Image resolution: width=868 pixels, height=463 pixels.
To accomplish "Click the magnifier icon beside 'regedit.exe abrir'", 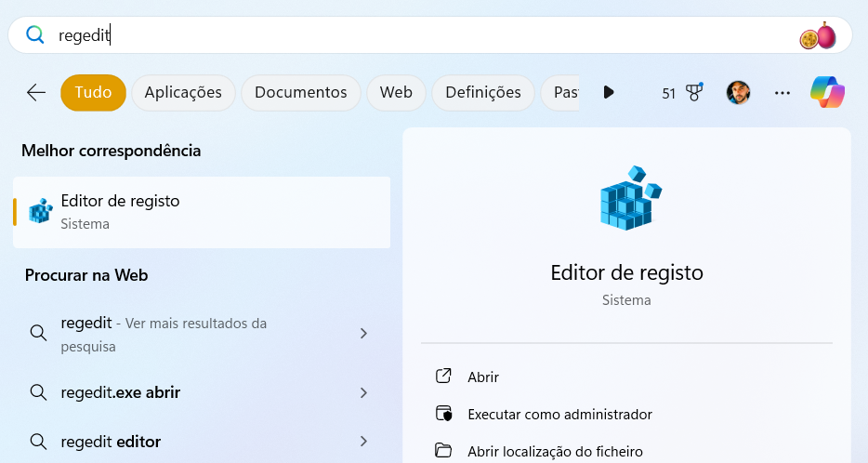I will [38, 392].
